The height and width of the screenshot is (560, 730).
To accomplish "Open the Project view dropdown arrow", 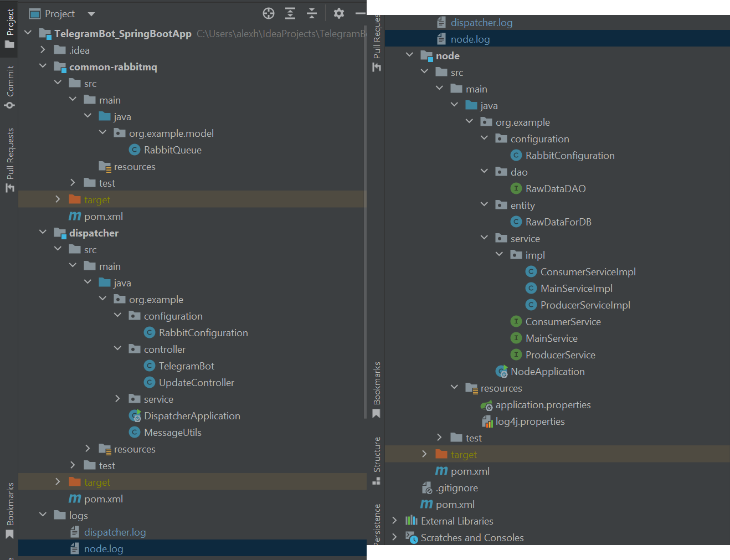I will pyautogui.click(x=91, y=14).
